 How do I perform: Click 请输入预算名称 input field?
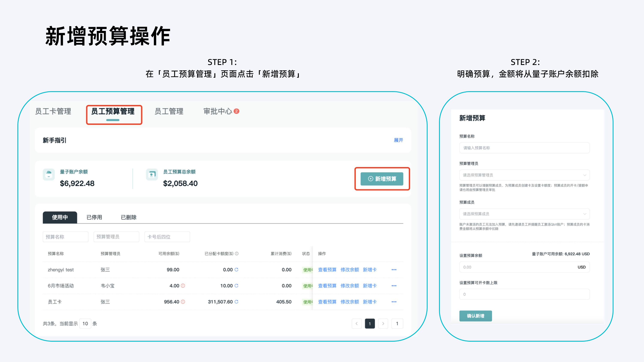pos(524,148)
